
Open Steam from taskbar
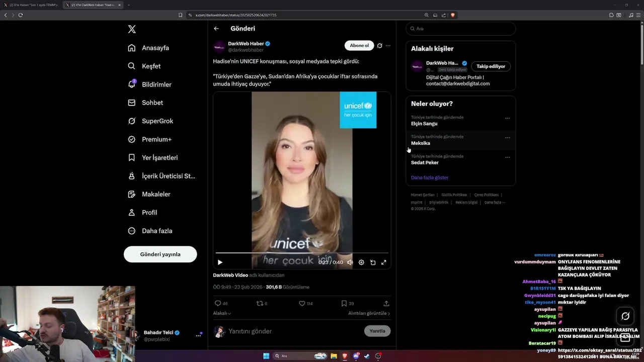click(x=367, y=356)
